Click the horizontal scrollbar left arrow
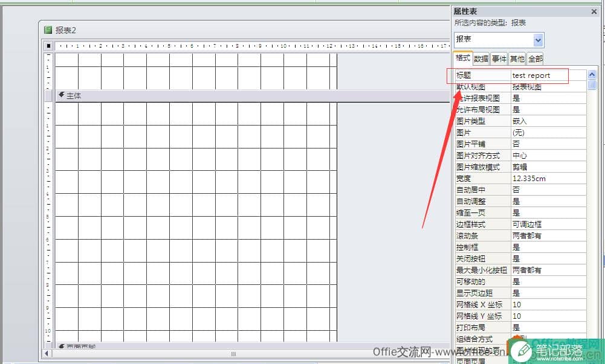Viewport: 605px width, 364px height. tap(47, 354)
